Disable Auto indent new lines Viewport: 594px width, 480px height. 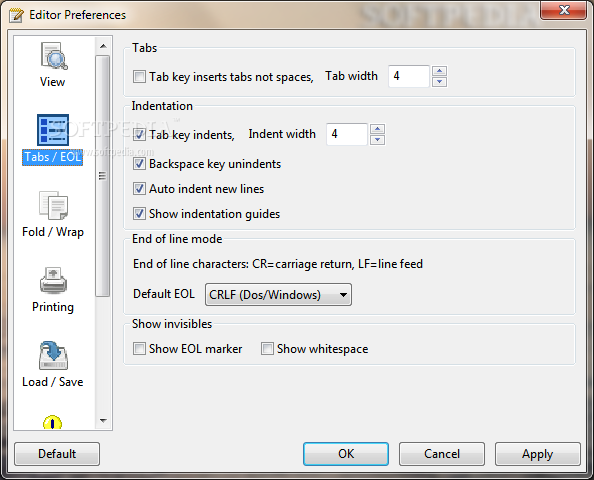coord(139,189)
